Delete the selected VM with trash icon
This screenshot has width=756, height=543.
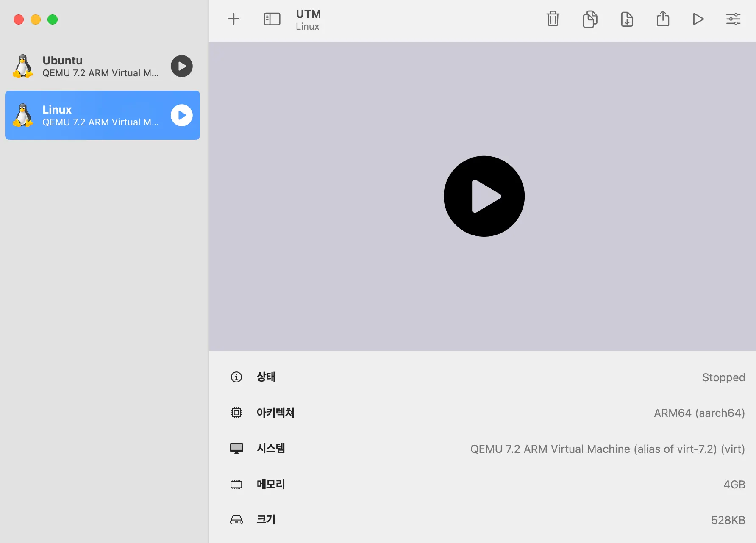(x=553, y=19)
